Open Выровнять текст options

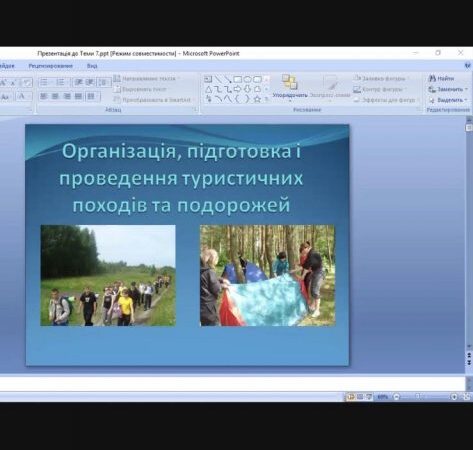tap(141, 89)
